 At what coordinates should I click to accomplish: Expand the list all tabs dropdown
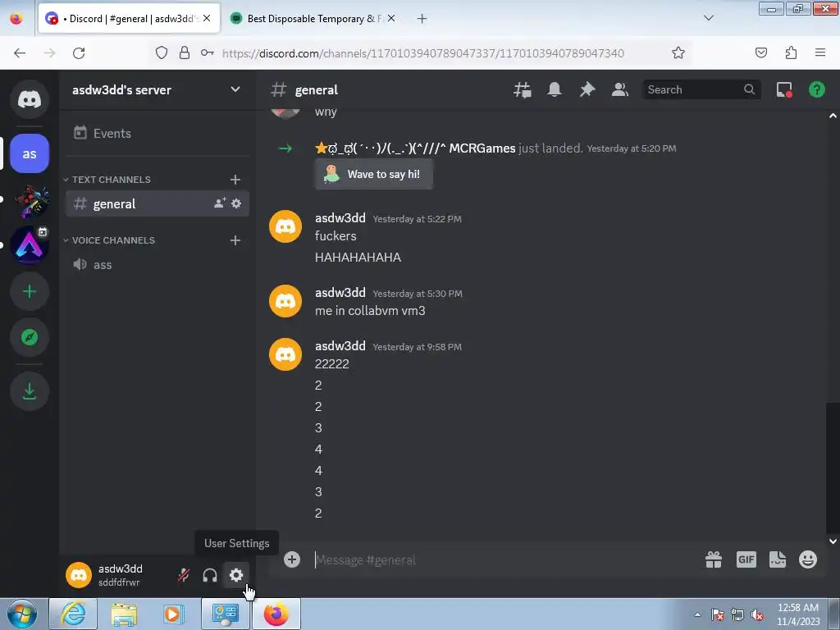[709, 18]
